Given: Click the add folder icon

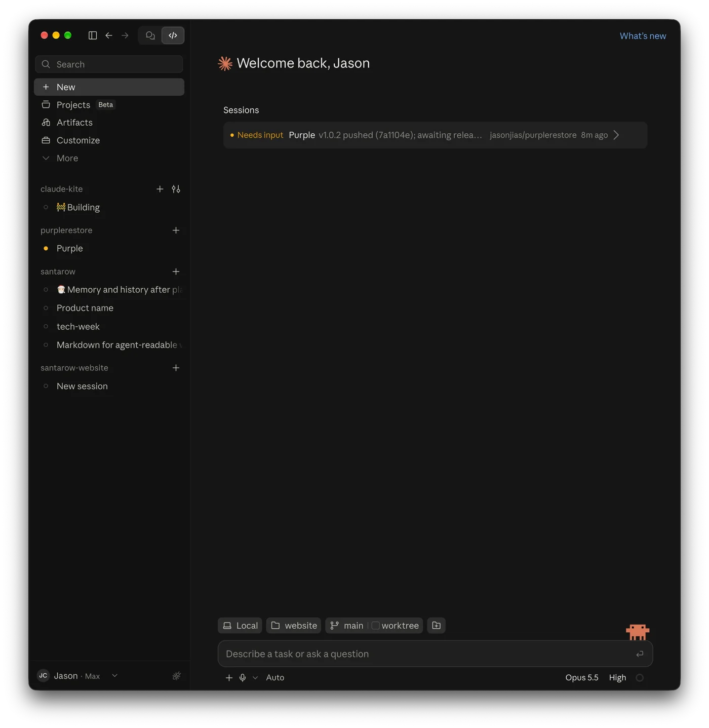Looking at the screenshot, I should [436, 626].
